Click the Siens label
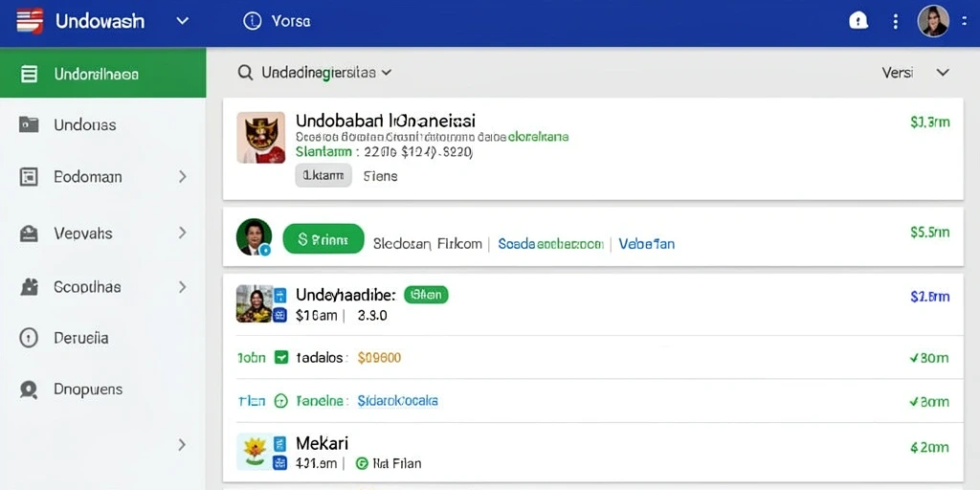Screen dimensions: 980x490 click(x=381, y=176)
